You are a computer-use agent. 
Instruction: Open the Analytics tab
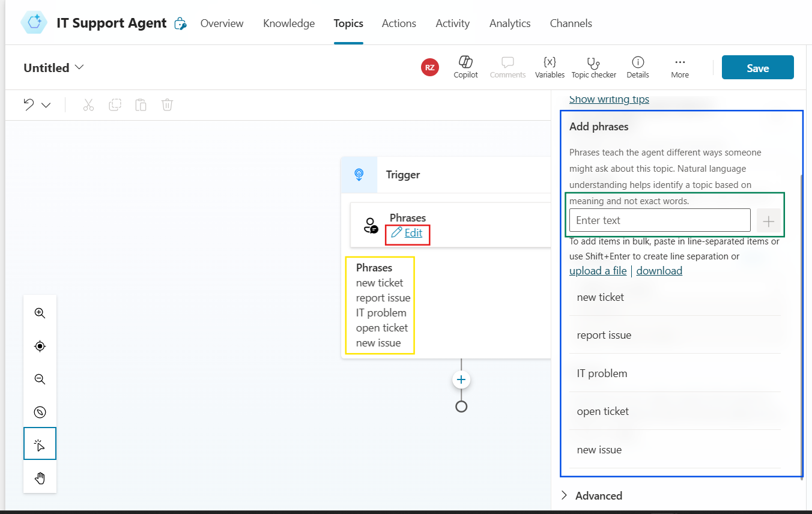click(x=509, y=23)
